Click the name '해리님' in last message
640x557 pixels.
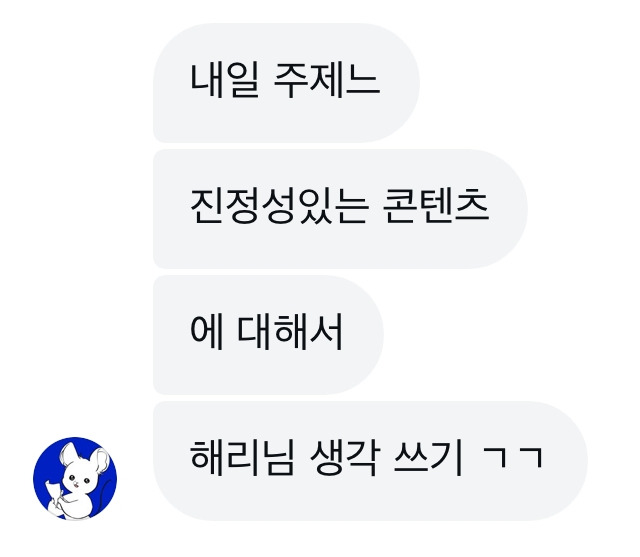(242, 458)
